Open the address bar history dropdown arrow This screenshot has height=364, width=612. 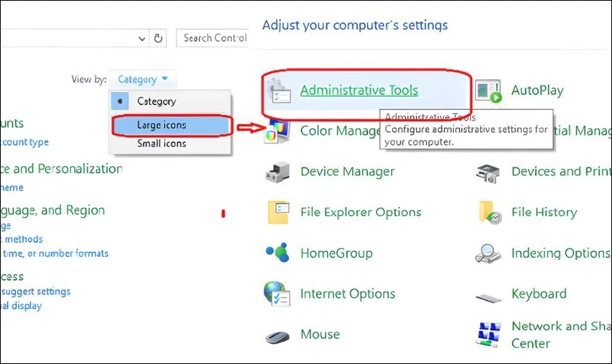[141, 38]
